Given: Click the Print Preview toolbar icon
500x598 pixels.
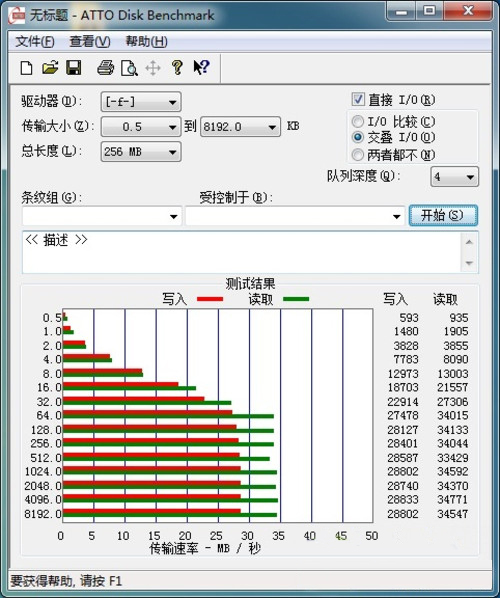Looking at the screenshot, I should 129,68.
